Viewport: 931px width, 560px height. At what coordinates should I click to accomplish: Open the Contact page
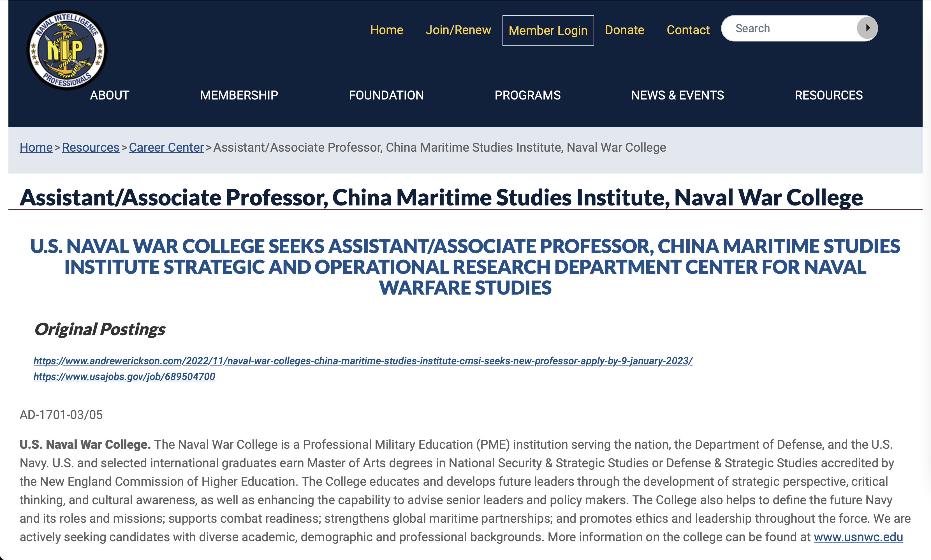(x=688, y=30)
